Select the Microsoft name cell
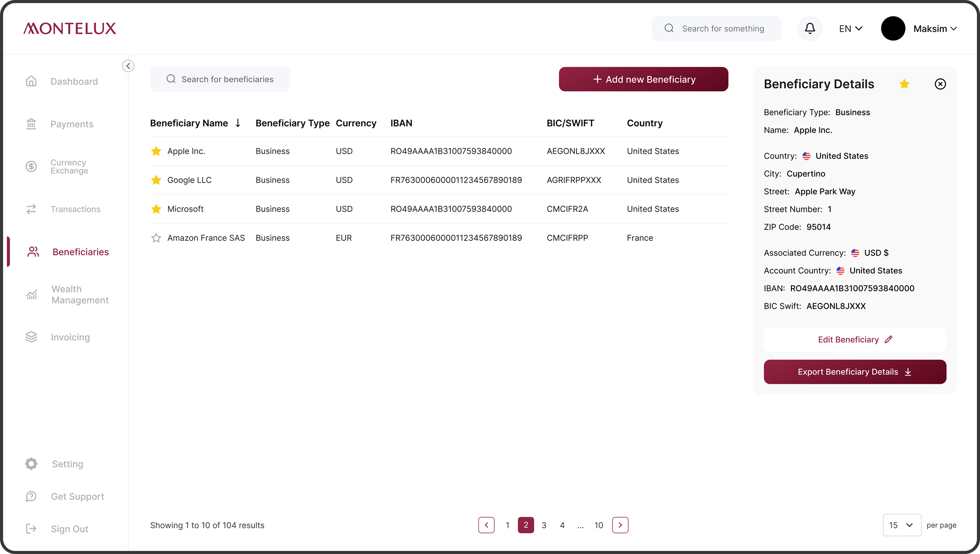This screenshot has width=980, height=554. coord(185,209)
